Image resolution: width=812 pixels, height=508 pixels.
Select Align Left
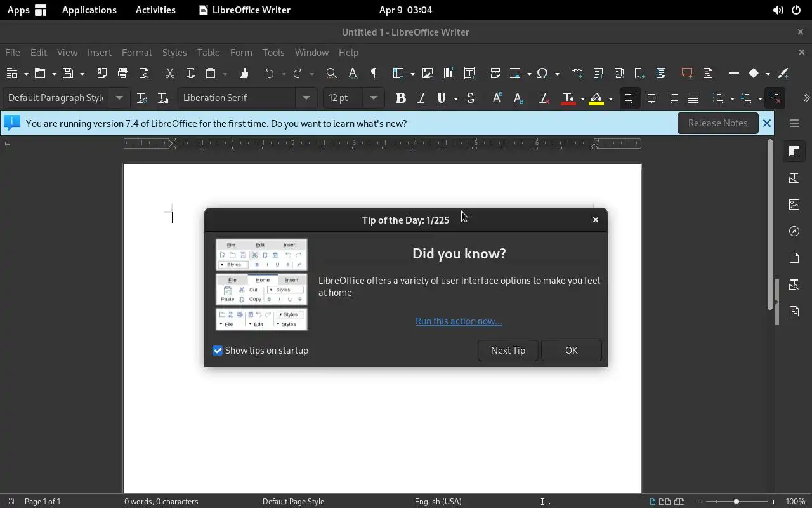pos(630,98)
